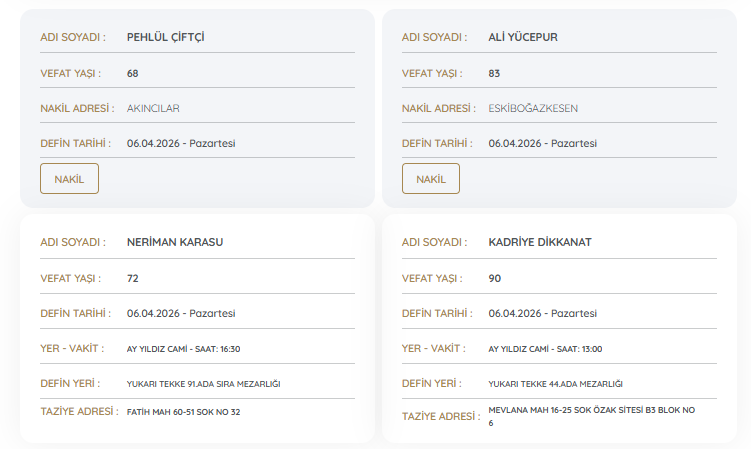Screen dimensions: 751x449
Task: Click NAKİL ADRESİ label in Ali Yücepur card
Action: 438,108
